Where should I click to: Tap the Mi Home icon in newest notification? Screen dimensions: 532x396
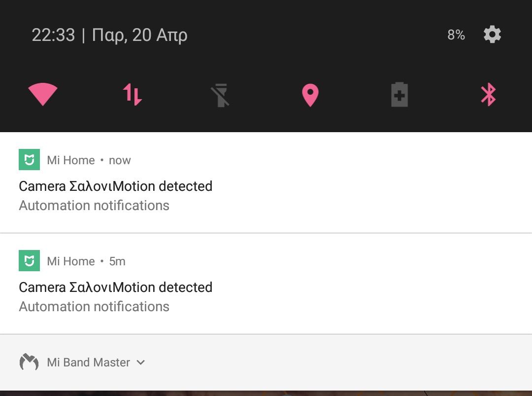[29, 160]
